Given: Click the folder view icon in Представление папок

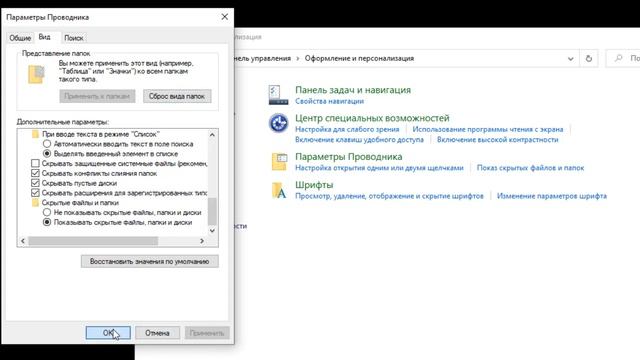Looking at the screenshot, I should 36,74.
